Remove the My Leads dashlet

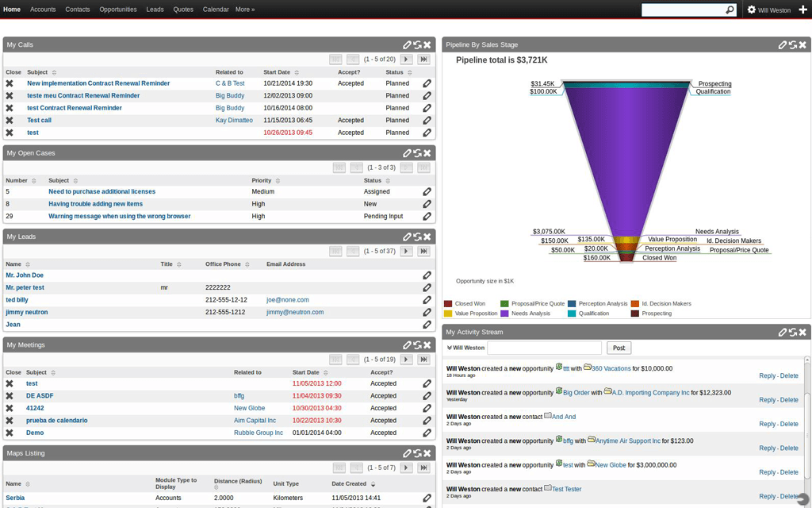tap(427, 237)
